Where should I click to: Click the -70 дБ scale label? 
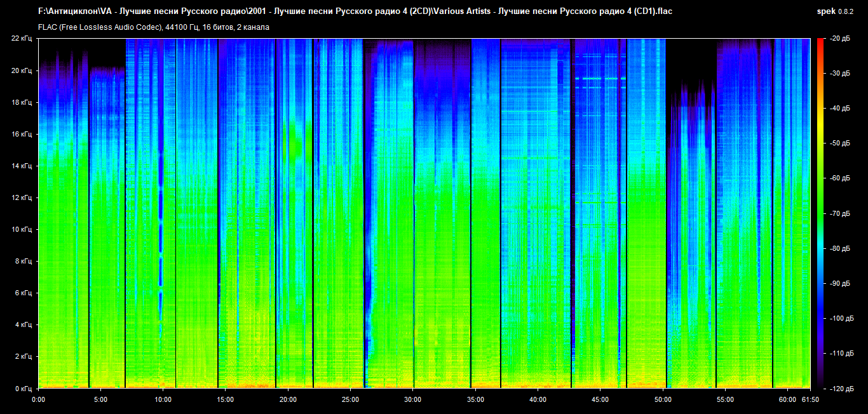pos(839,213)
